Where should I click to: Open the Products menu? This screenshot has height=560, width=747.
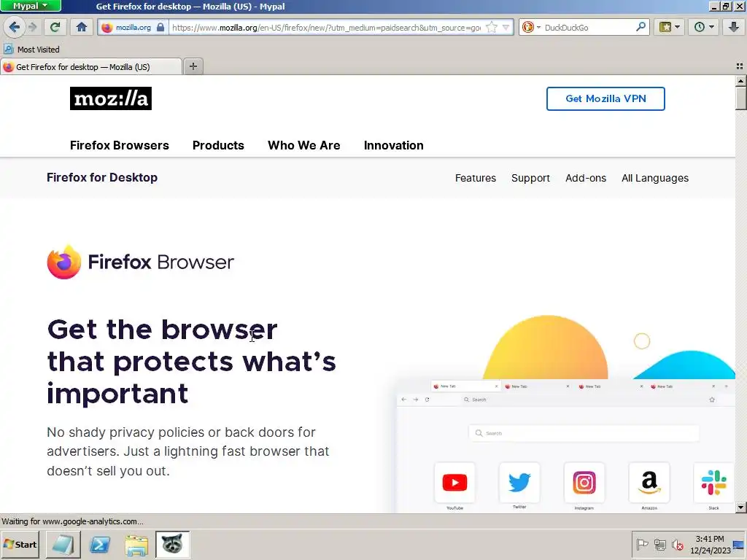(218, 145)
